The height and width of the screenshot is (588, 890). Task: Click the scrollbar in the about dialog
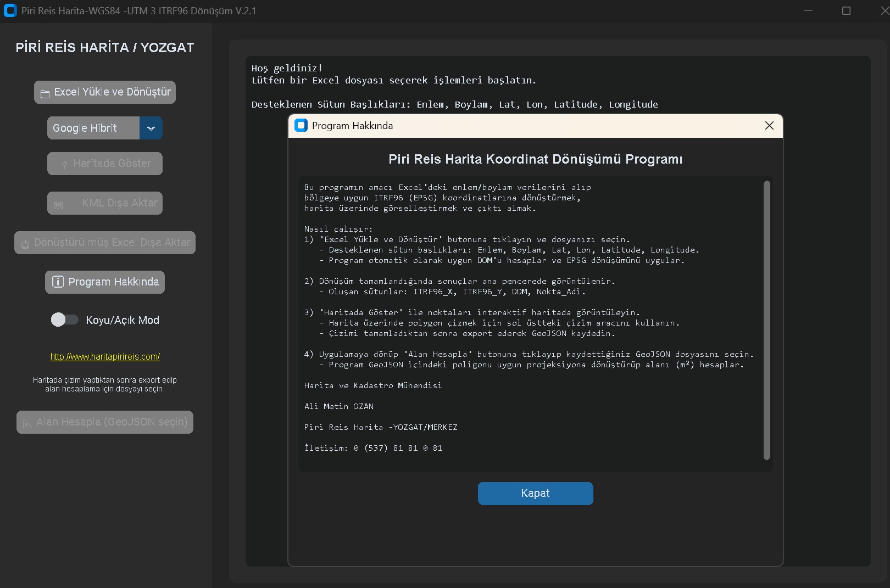[767, 320]
